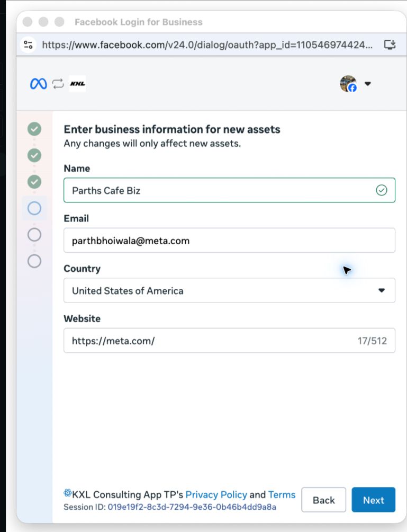Click the sync arrows icon between logos
407x532 pixels.
click(58, 84)
